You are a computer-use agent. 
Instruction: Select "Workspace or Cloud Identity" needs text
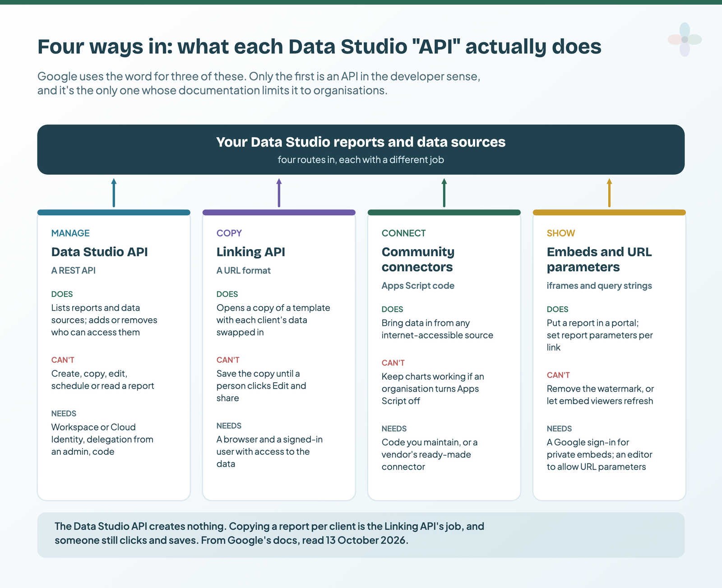coord(102,439)
